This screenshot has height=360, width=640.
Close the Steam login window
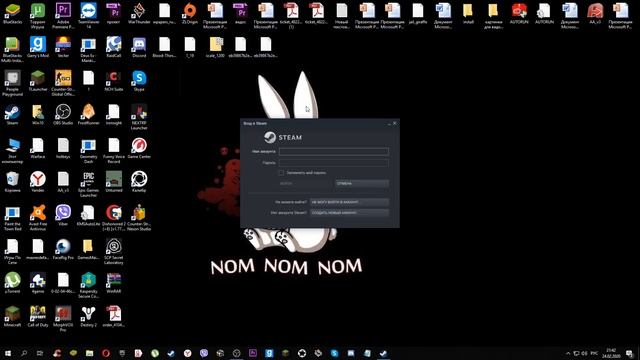395,123
